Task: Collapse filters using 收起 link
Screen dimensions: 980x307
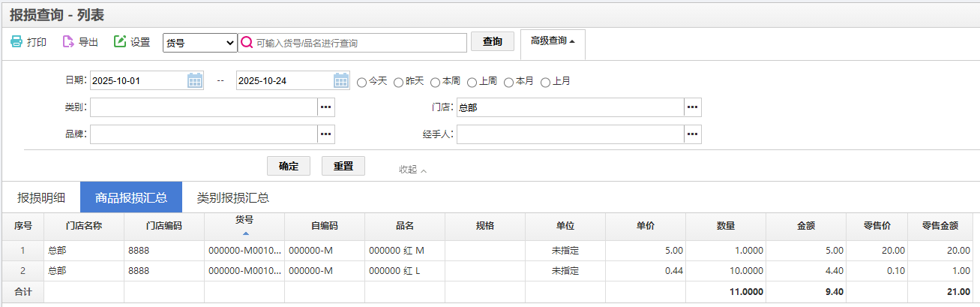Action: pyautogui.click(x=412, y=170)
